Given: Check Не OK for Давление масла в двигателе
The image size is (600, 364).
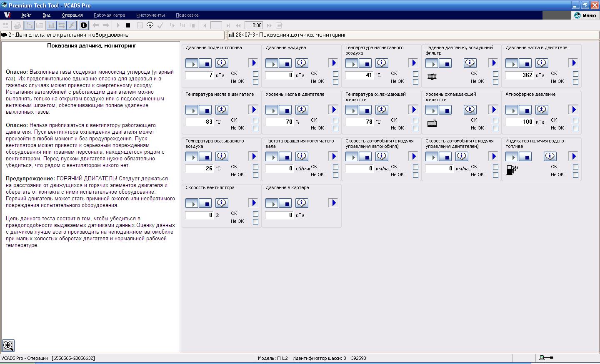Looking at the screenshot, I should tap(575, 82).
